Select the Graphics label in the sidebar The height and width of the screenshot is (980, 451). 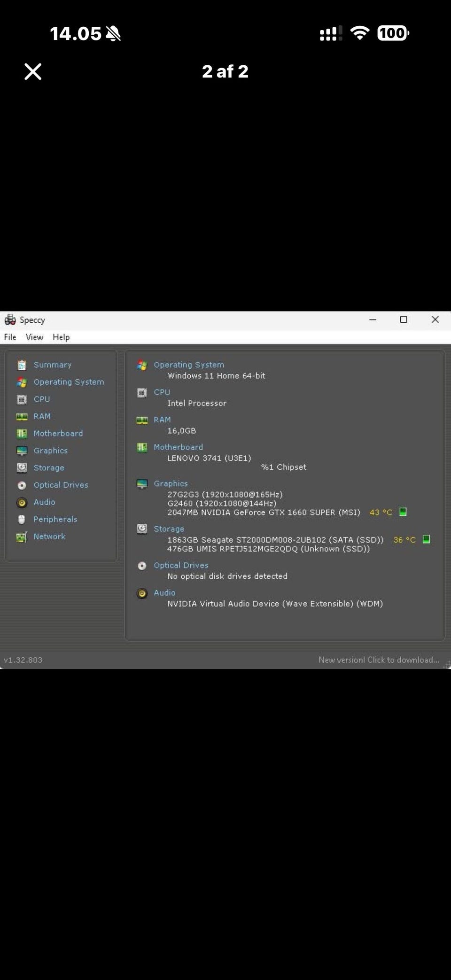tap(51, 451)
